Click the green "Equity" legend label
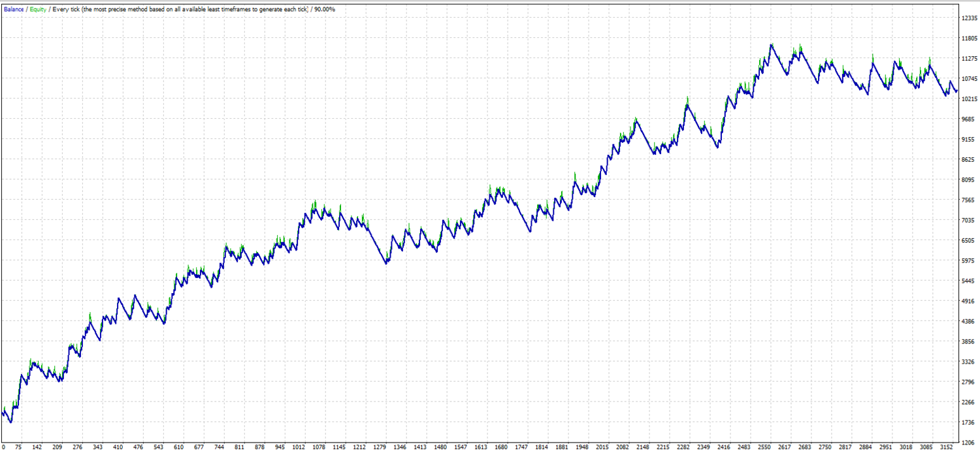This screenshot has width=980, height=453. (x=37, y=10)
